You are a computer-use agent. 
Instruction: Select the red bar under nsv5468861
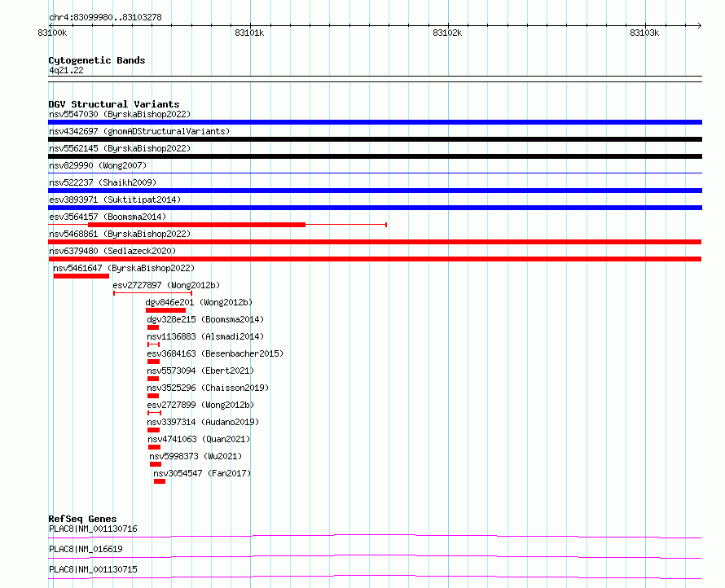pyautogui.click(x=375, y=242)
